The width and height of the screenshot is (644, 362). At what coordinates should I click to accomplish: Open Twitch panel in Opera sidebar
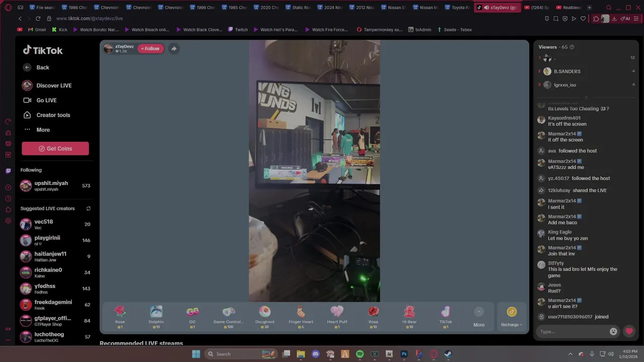point(8,171)
